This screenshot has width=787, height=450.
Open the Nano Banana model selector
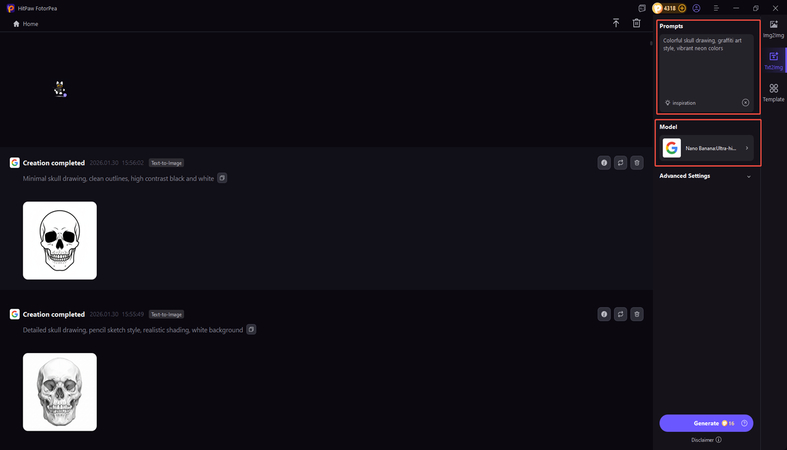point(707,148)
